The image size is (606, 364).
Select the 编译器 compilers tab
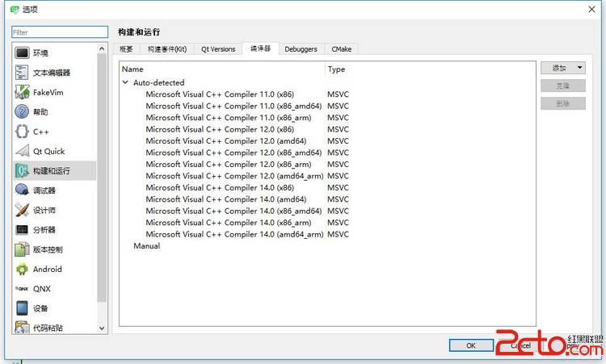click(260, 48)
